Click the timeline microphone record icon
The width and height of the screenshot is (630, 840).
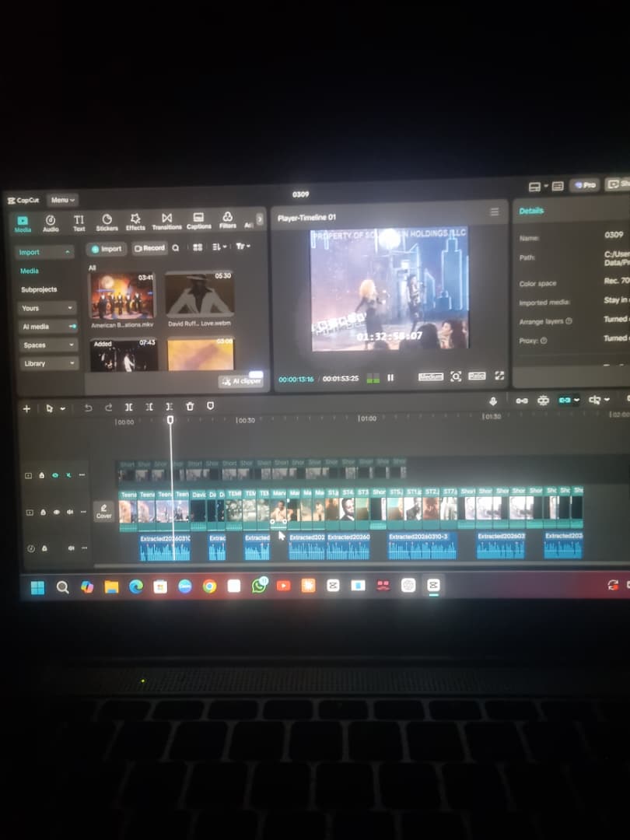click(x=493, y=401)
